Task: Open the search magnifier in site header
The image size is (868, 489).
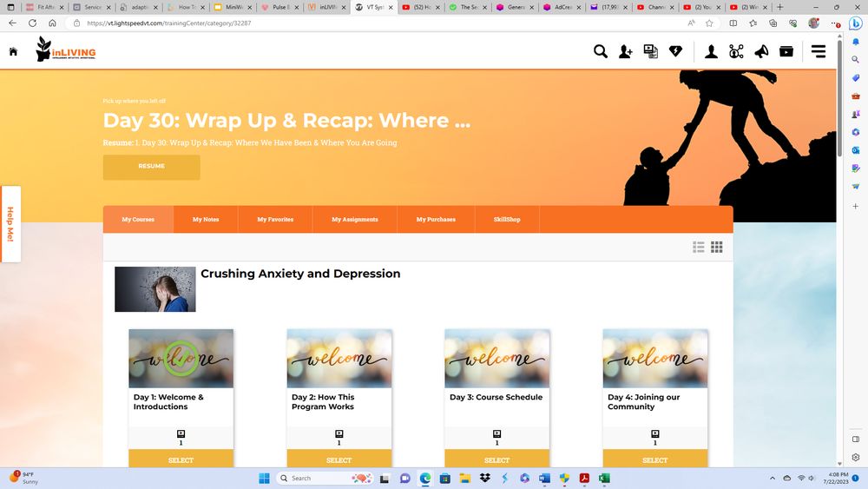Action: coord(601,52)
